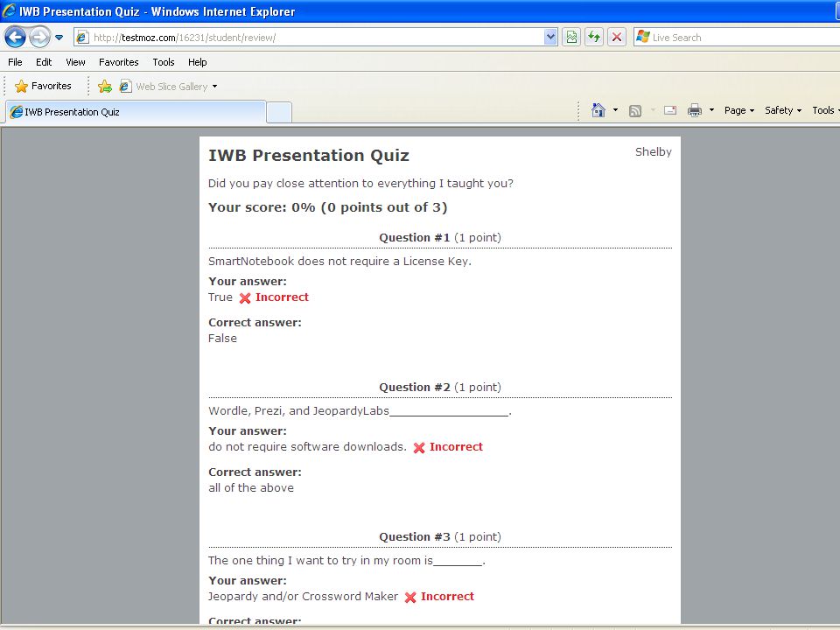Click the red X icon beside answer True
This screenshot has height=630, width=840.
245,297
